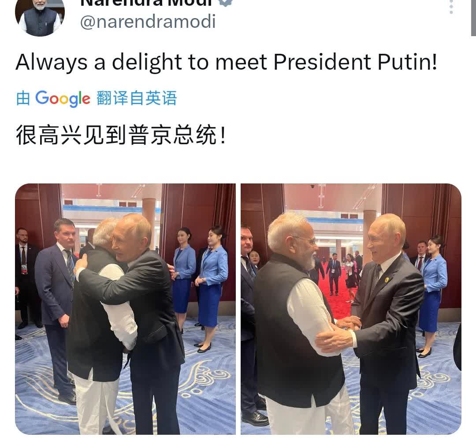Click the verified badge beside the name
The width and height of the screenshot is (476, 448).
pyautogui.click(x=226, y=3)
